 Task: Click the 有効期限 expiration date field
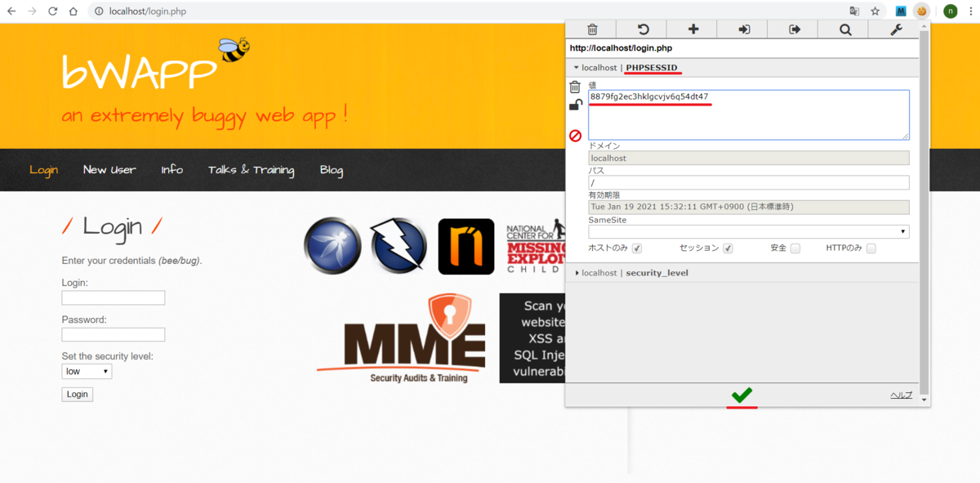pyautogui.click(x=748, y=207)
